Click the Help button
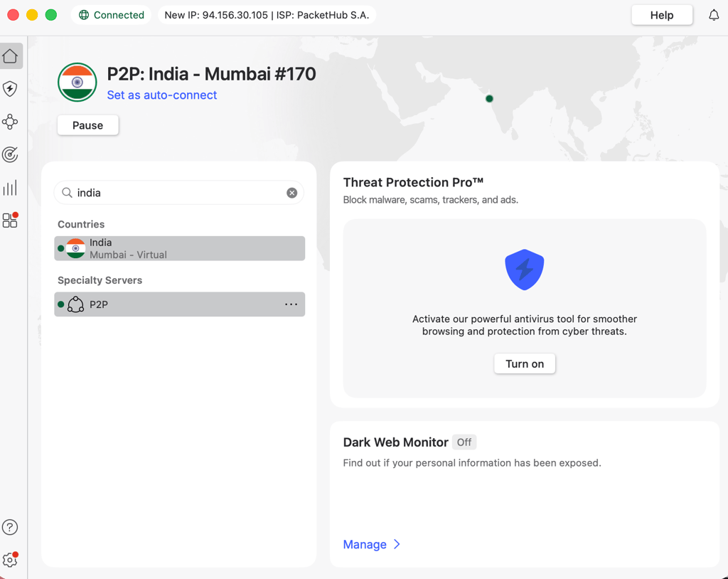The image size is (728, 579). pyautogui.click(x=662, y=16)
